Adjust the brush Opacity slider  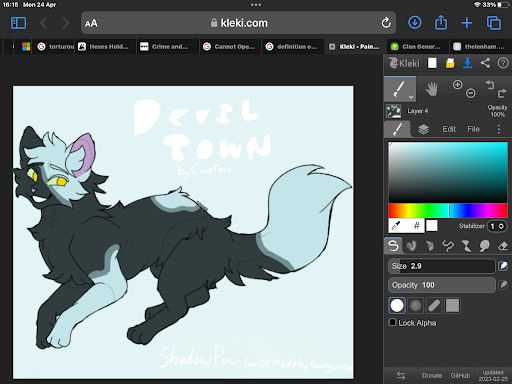(442, 285)
